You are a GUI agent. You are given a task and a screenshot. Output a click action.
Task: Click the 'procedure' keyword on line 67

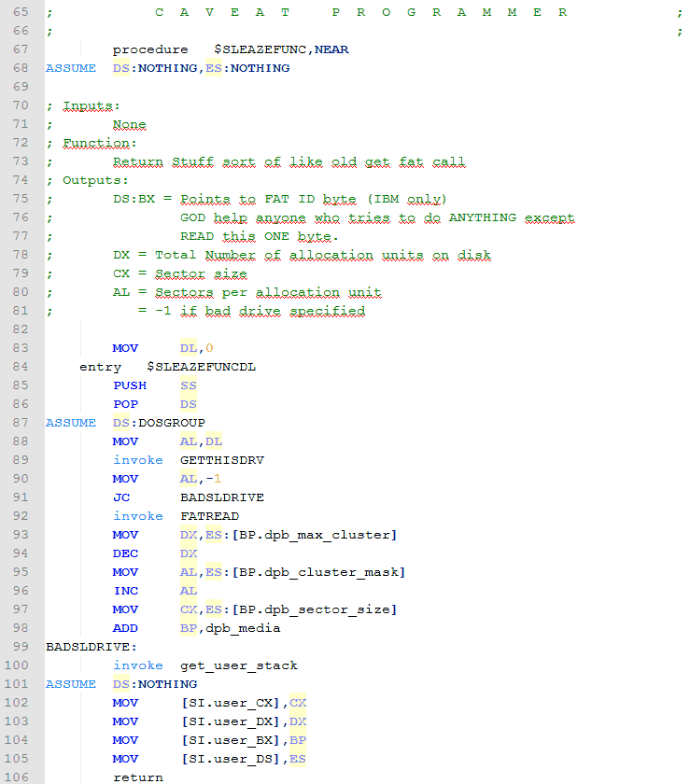pyautogui.click(x=150, y=49)
